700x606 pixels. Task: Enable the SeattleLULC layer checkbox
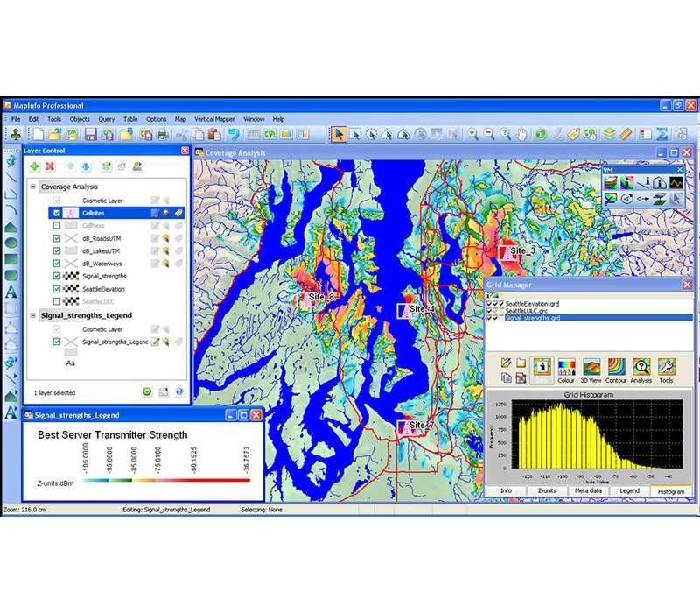pyautogui.click(x=57, y=301)
